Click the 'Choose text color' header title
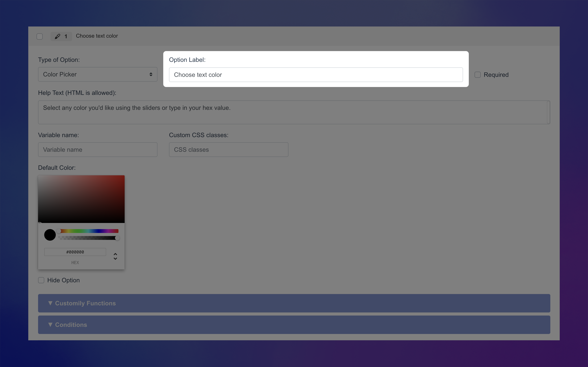 pos(97,36)
